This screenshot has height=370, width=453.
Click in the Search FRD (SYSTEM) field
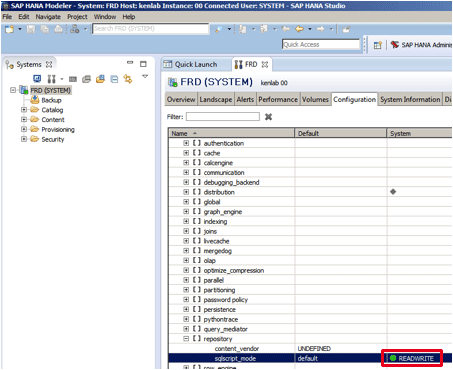coord(151,29)
